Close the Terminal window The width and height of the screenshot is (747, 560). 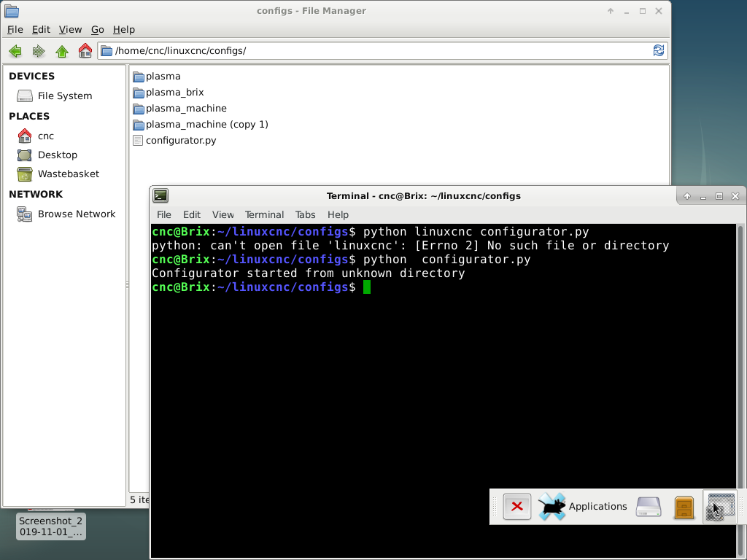[735, 196]
